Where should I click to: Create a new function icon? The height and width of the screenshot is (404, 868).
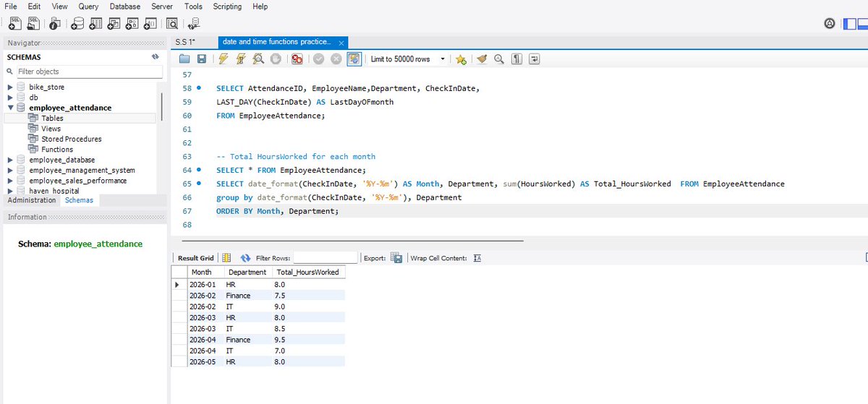(x=150, y=23)
